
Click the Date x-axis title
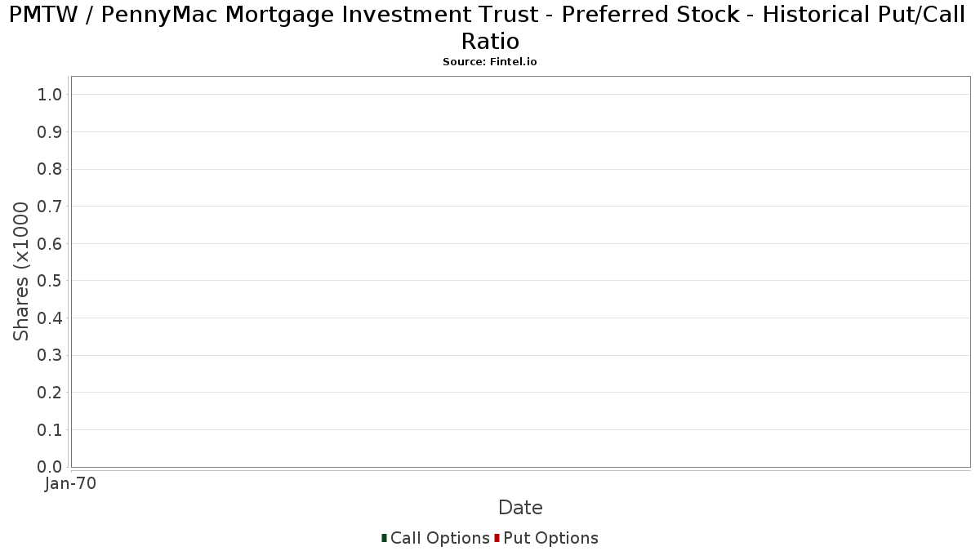click(x=520, y=508)
